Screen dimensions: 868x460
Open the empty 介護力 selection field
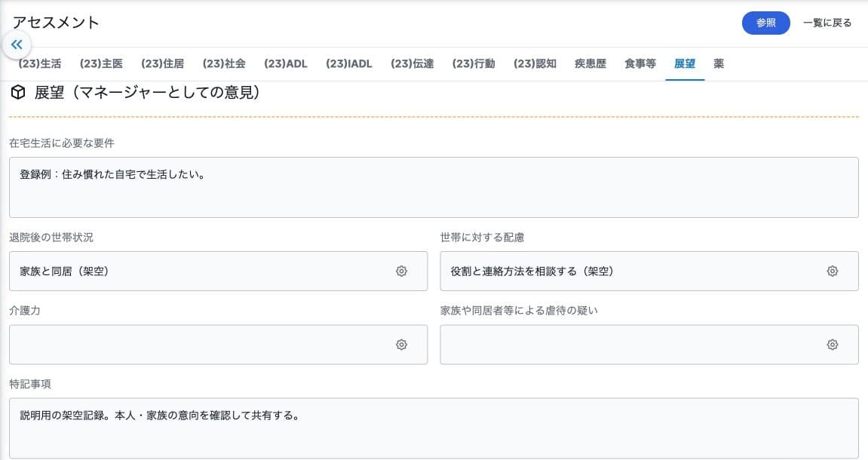click(x=218, y=345)
